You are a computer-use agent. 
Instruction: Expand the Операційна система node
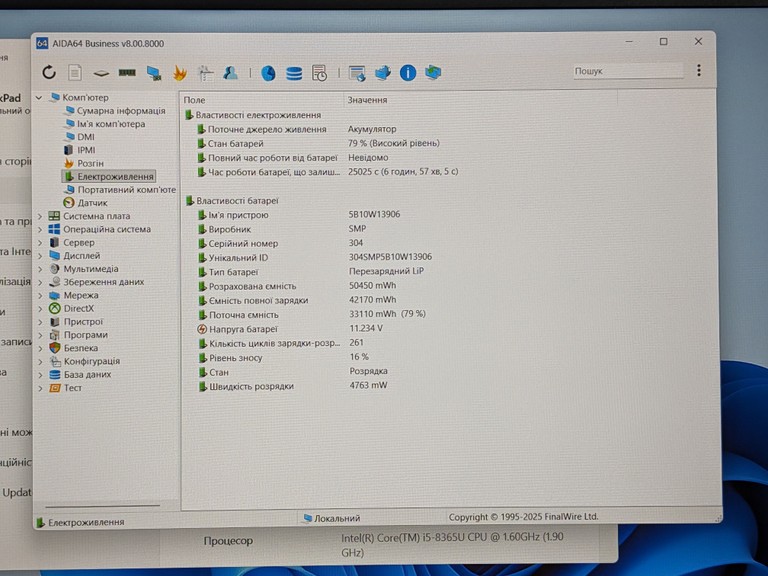[x=40, y=229]
